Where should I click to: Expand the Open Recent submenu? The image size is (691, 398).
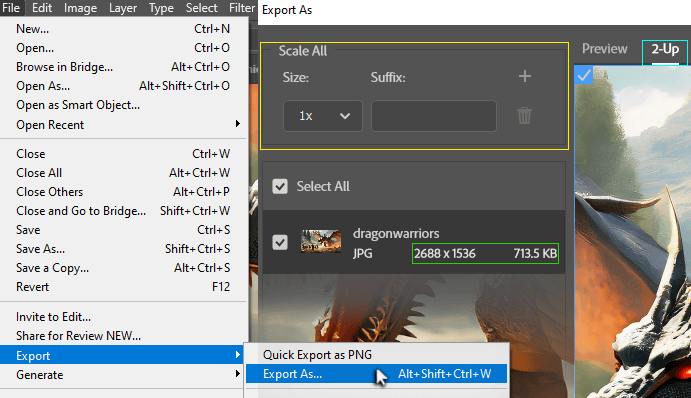123,125
